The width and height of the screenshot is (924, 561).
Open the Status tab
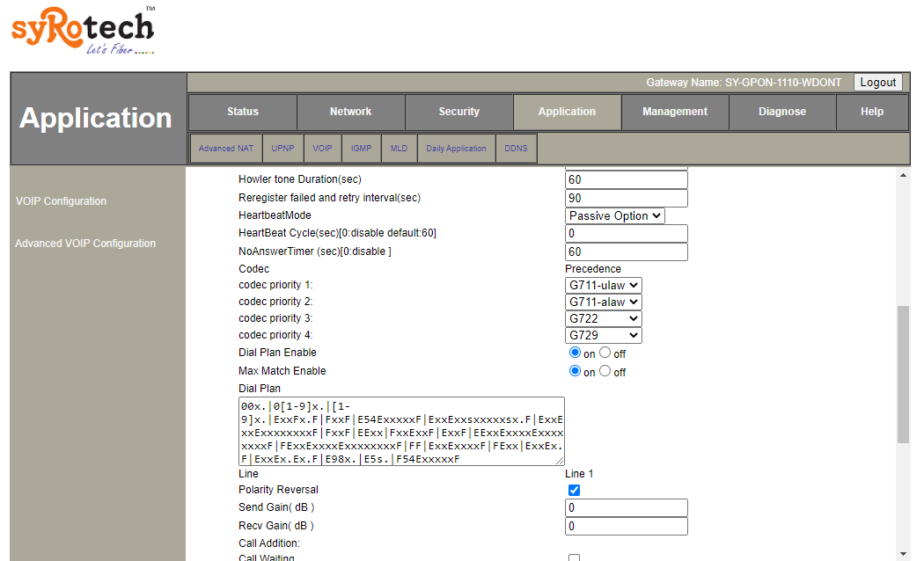(242, 112)
